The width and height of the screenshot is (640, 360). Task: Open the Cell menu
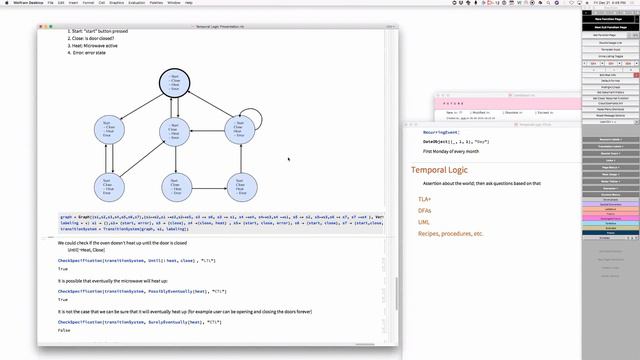(x=102, y=2)
